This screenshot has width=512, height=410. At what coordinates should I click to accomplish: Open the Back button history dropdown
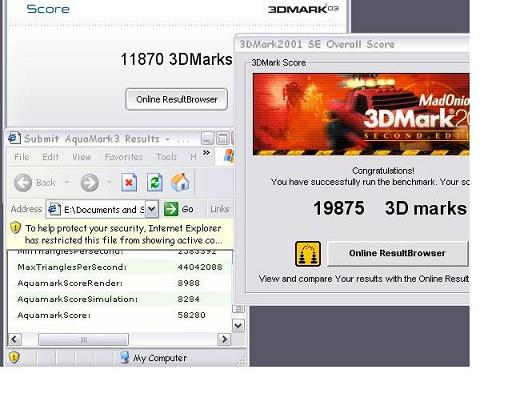(x=67, y=182)
